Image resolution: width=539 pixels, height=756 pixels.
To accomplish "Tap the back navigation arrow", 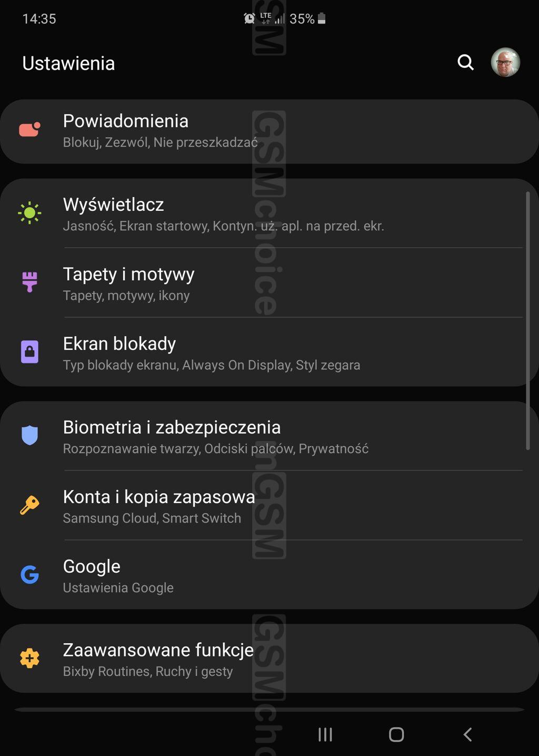I will (x=467, y=734).
